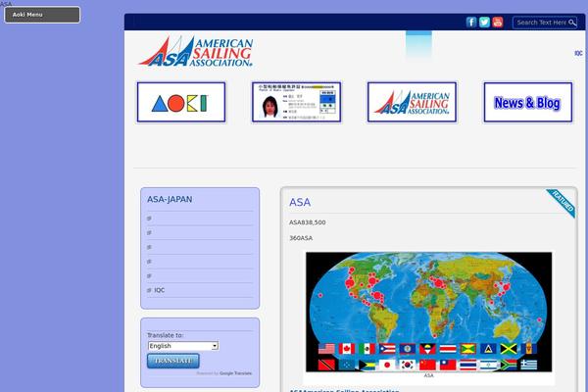Click the Greece flag on map
Image resolution: width=588 pixels, height=392 pixels.
click(529, 365)
